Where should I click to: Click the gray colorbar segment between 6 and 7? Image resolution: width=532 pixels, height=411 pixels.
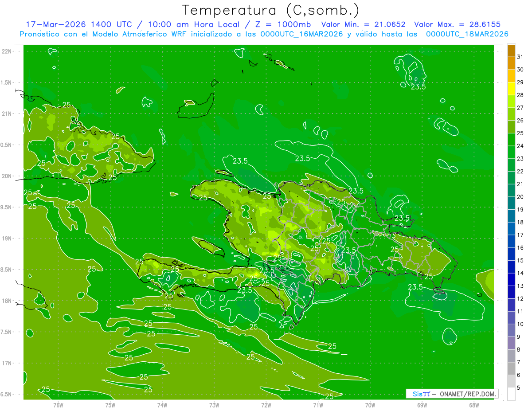click(x=511, y=369)
